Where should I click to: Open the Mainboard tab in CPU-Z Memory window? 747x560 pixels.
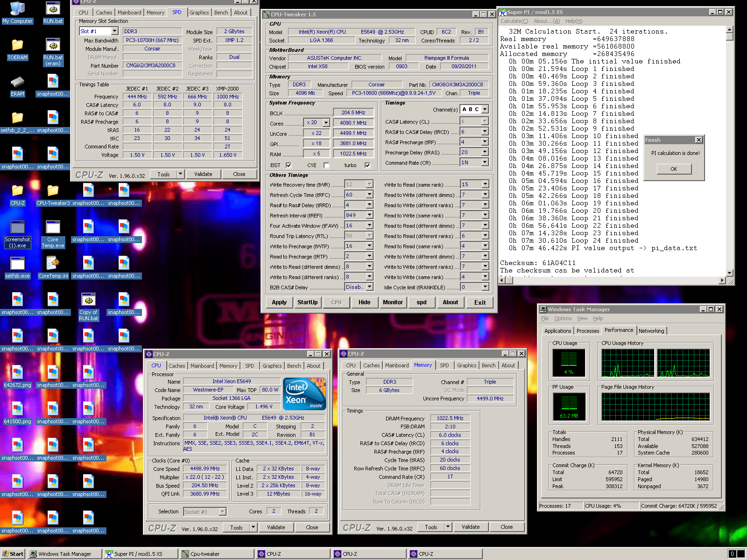coord(397,365)
